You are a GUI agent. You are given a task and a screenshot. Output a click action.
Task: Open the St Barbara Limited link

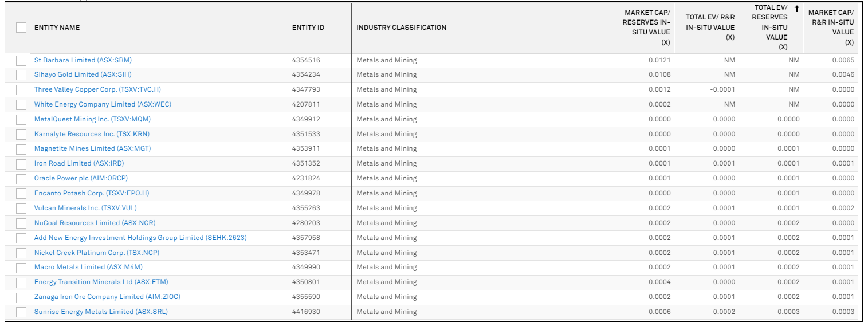click(83, 60)
